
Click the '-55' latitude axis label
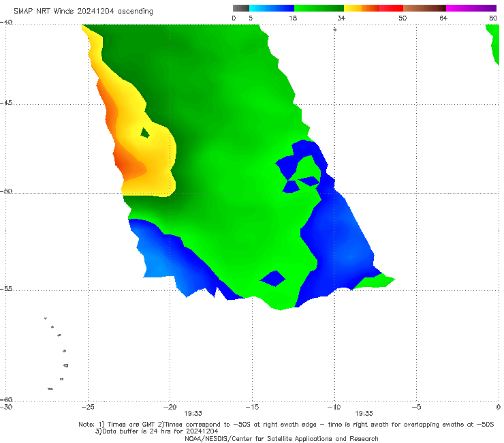pyautogui.click(x=6, y=288)
